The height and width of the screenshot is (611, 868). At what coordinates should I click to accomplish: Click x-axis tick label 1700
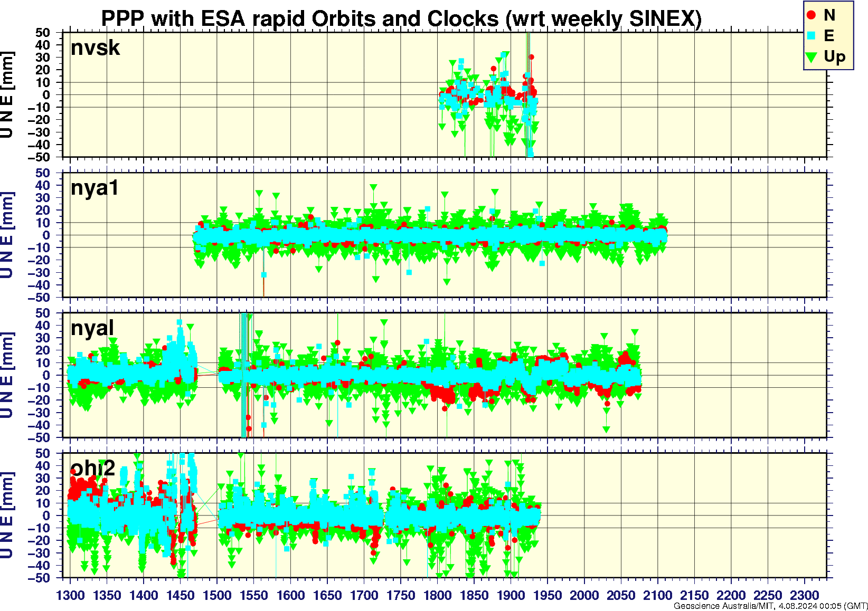(364, 595)
